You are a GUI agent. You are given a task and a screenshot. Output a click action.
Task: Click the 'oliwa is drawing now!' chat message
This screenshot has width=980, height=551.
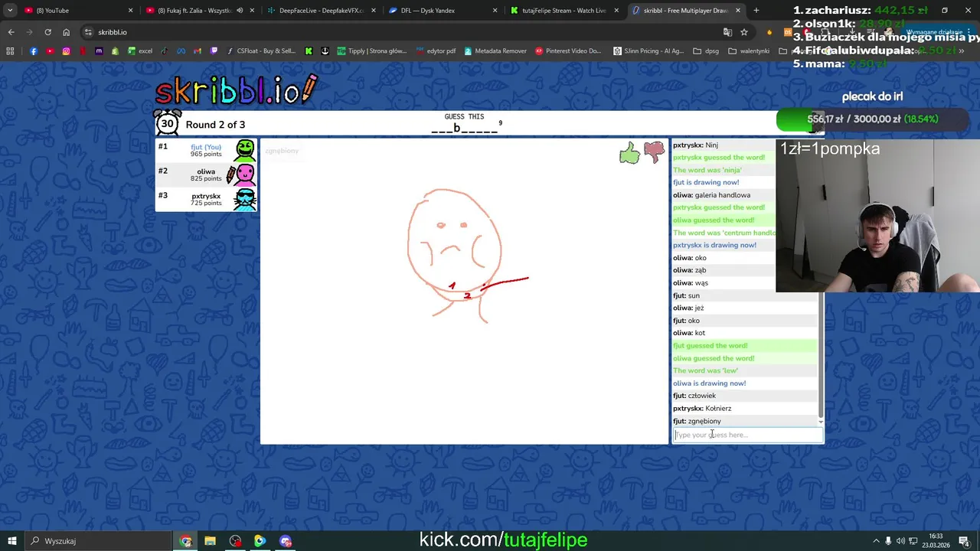tap(709, 383)
